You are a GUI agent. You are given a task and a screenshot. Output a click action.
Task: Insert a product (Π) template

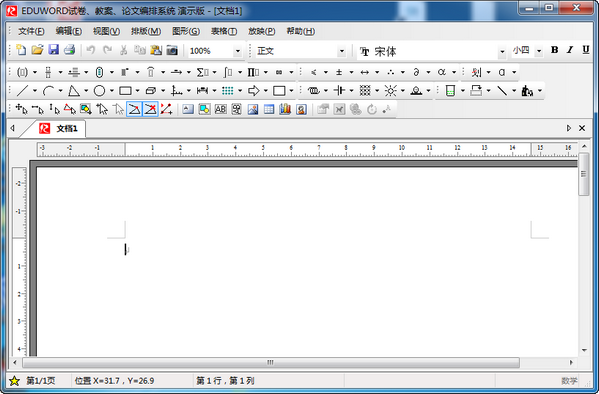(253, 72)
